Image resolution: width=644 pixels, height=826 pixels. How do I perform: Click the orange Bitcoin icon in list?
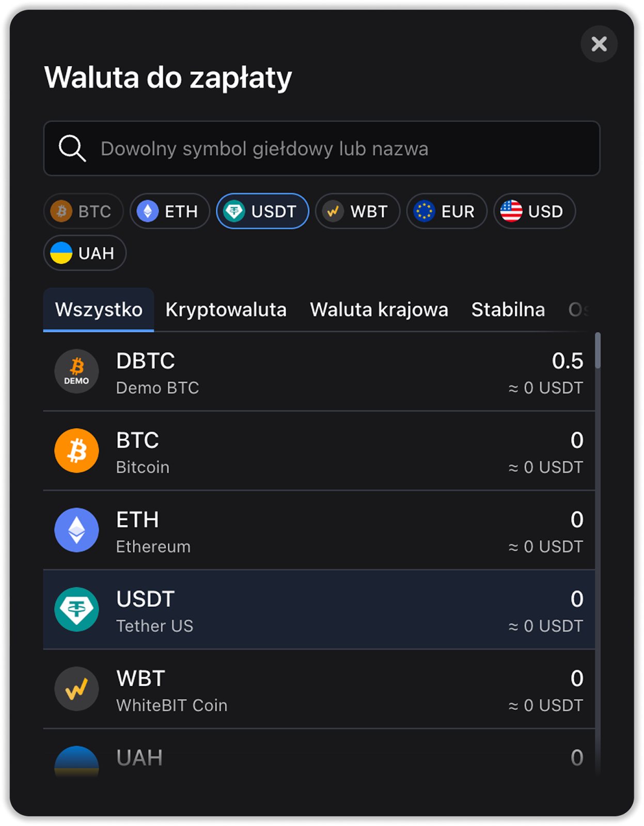pyautogui.click(x=76, y=451)
